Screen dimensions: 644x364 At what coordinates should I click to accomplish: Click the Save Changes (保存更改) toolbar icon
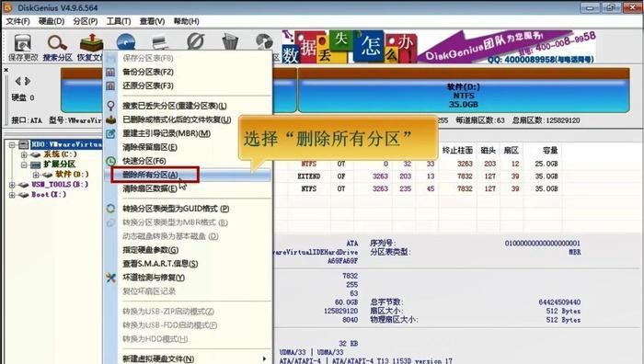point(23,43)
